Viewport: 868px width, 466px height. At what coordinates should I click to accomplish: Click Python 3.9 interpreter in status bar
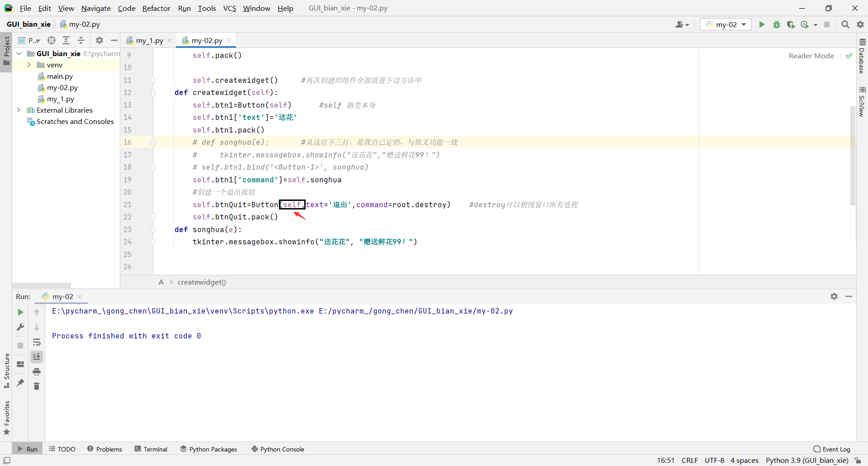click(807, 460)
